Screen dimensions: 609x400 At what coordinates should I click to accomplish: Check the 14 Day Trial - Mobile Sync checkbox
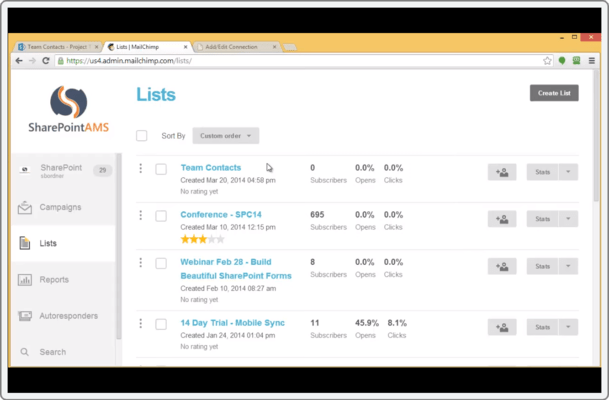point(161,324)
